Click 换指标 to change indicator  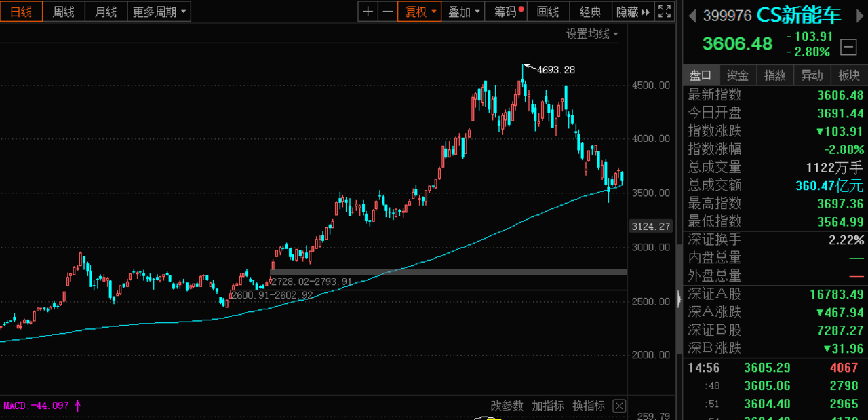(589, 406)
